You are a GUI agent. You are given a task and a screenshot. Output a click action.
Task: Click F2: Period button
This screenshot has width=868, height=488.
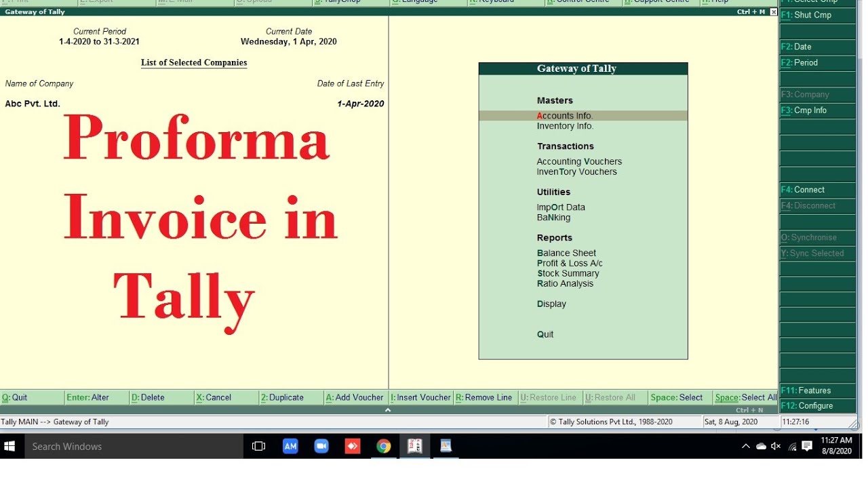(x=817, y=62)
